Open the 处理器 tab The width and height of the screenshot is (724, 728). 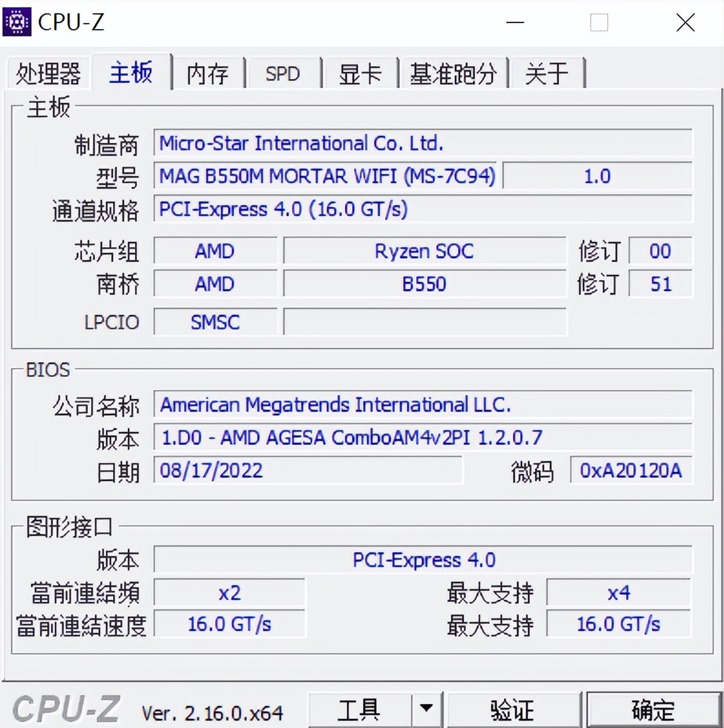(x=48, y=74)
